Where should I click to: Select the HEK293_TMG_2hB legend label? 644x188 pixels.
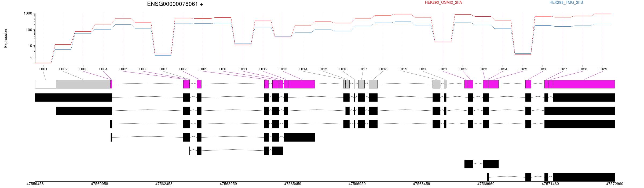pyautogui.click(x=566, y=2)
